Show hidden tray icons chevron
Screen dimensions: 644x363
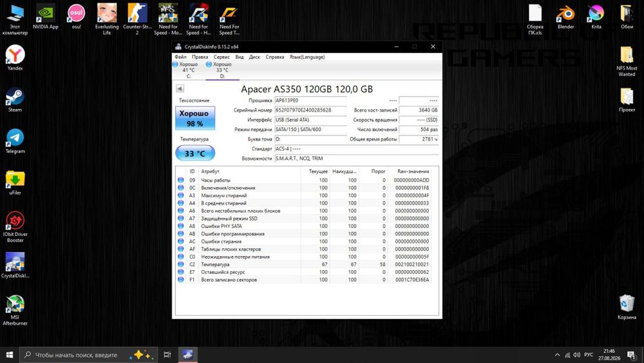557,355
